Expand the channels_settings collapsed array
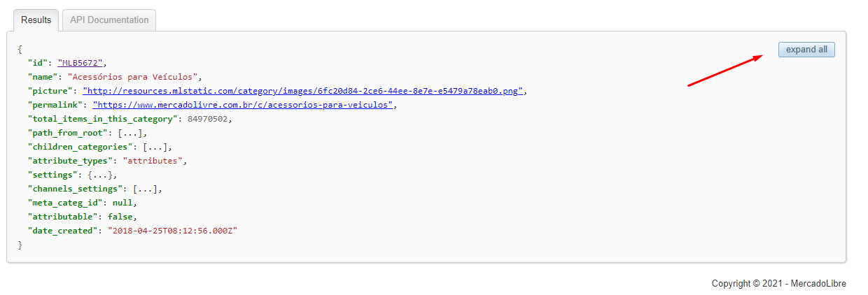Viewport: 868px width, 295px height. (146, 189)
